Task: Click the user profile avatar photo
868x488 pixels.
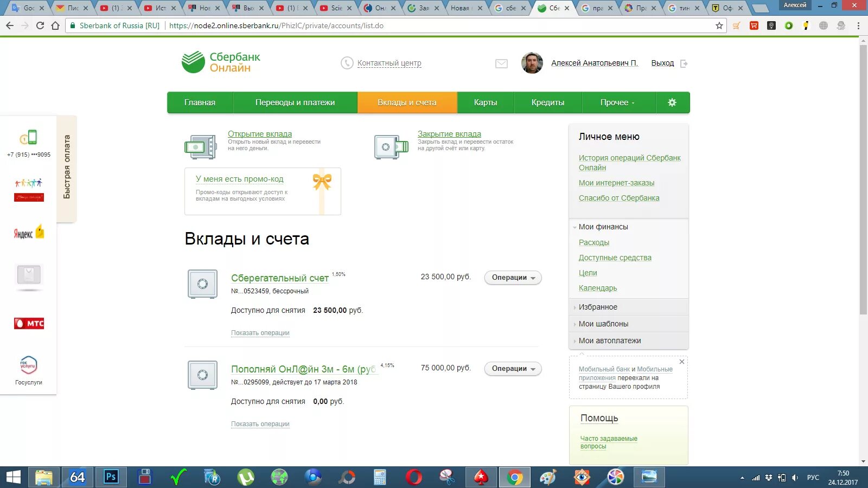Action: tap(532, 63)
